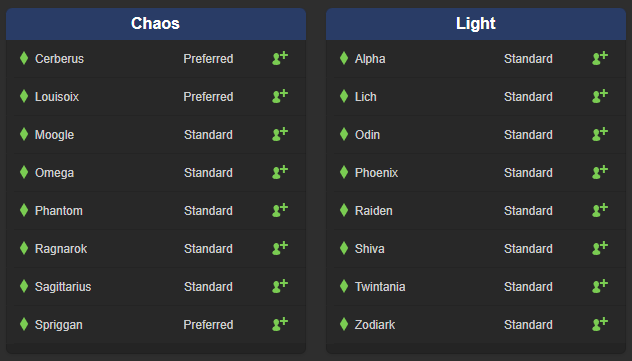Select the Chaos data center header
Image resolution: width=632 pixels, height=361 pixels.
(156, 24)
